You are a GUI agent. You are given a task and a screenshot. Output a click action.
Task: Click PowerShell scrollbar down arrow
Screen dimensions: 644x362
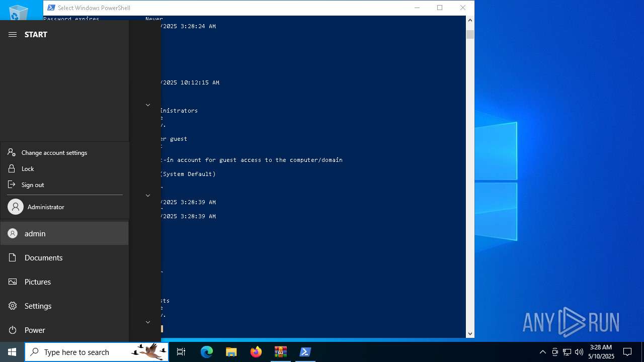coord(470,333)
